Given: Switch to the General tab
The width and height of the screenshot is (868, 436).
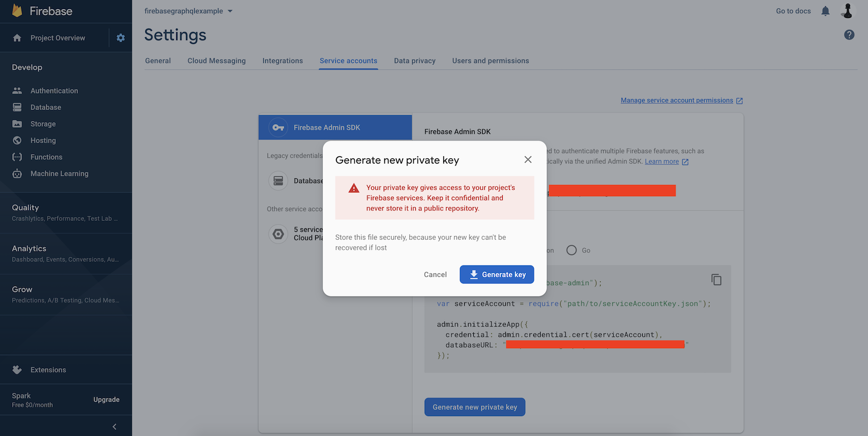Looking at the screenshot, I should pyautogui.click(x=158, y=60).
